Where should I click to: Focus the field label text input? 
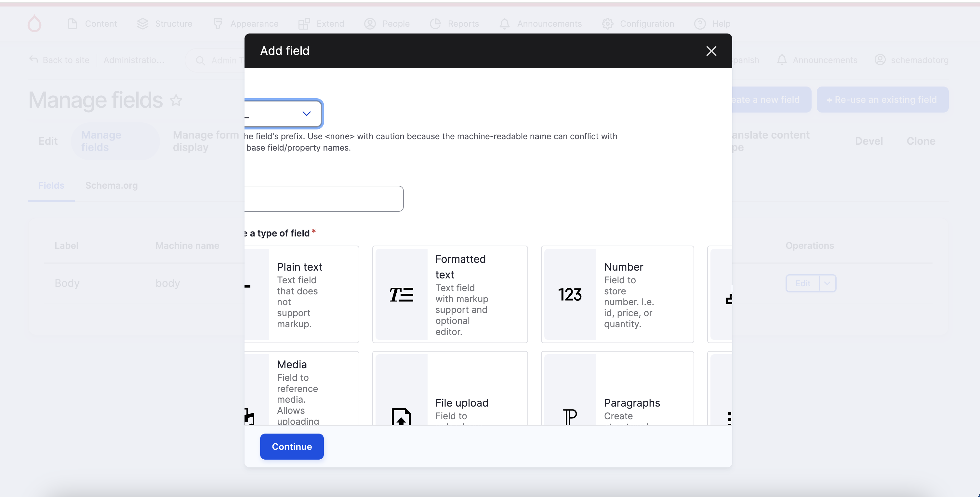click(x=324, y=199)
